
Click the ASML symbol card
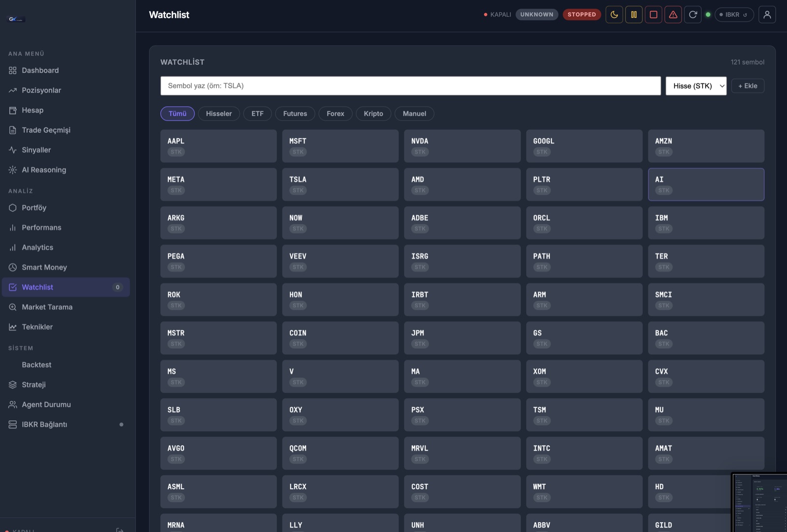pos(218,492)
